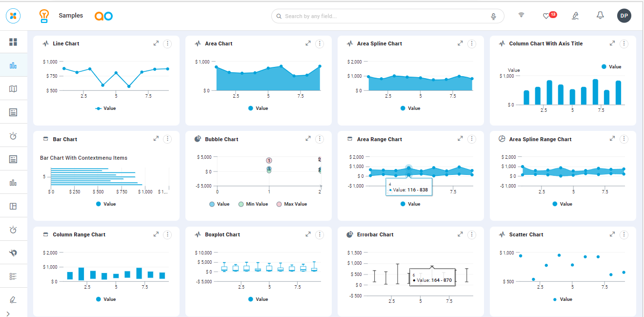
Task: Open Area Chart three-dot options menu
Action: click(320, 43)
